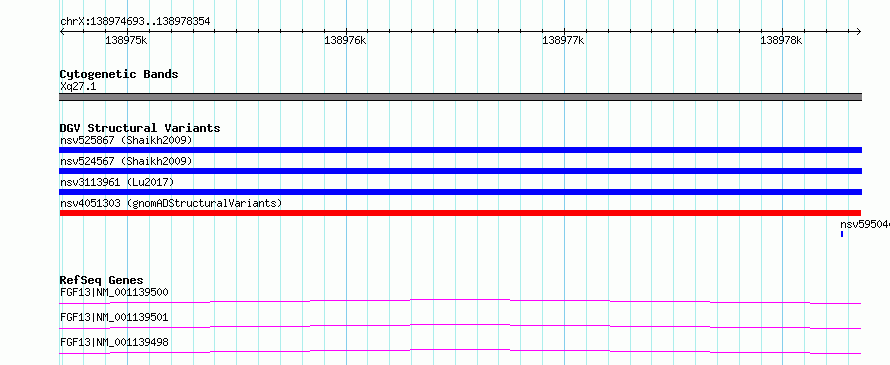Open FGF13|NM_001139501 transcript label
Viewport: 890px width, 365px height.
coord(114,317)
